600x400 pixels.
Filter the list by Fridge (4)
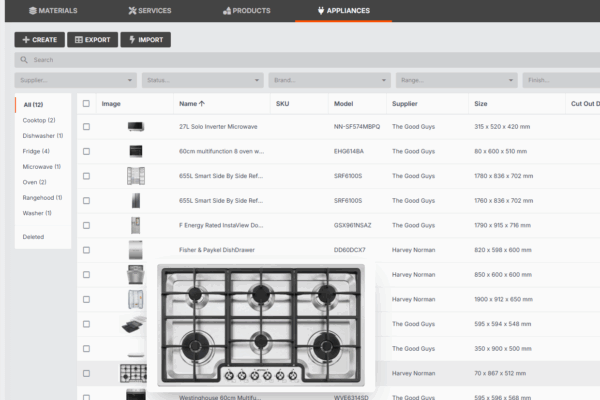click(x=36, y=151)
